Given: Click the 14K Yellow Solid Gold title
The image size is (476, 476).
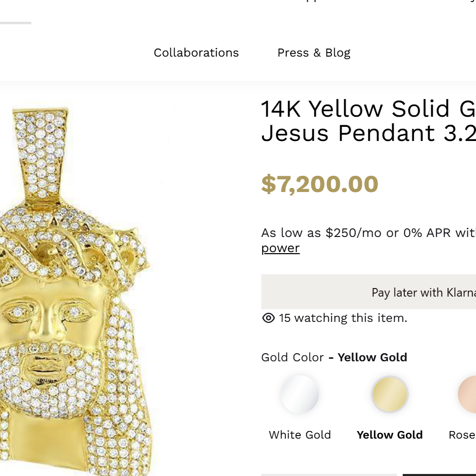Looking at the screenshot, I should (368, 121).
